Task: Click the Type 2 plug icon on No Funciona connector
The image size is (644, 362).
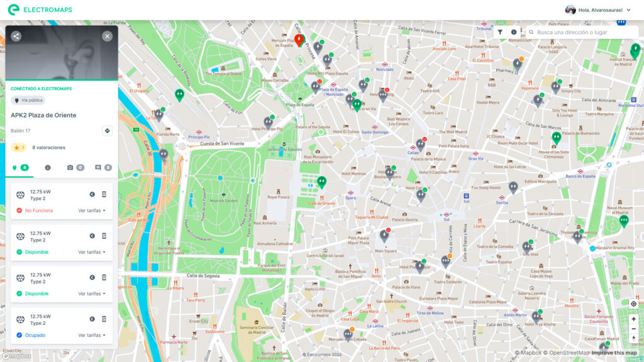Action: [20, 195]
